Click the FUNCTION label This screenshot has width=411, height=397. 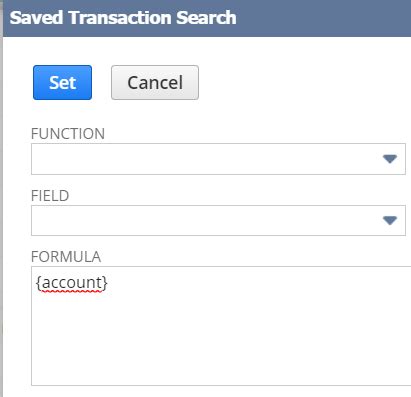(68, 134)
